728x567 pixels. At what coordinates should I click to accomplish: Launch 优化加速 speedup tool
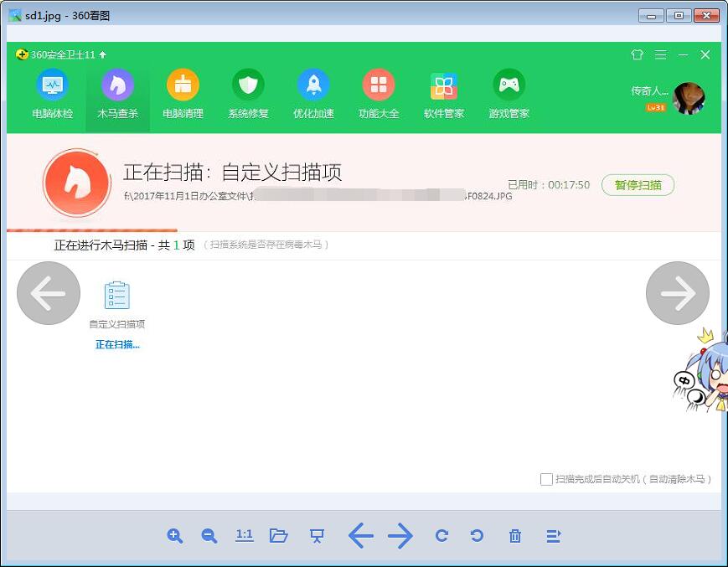point(313,94)
